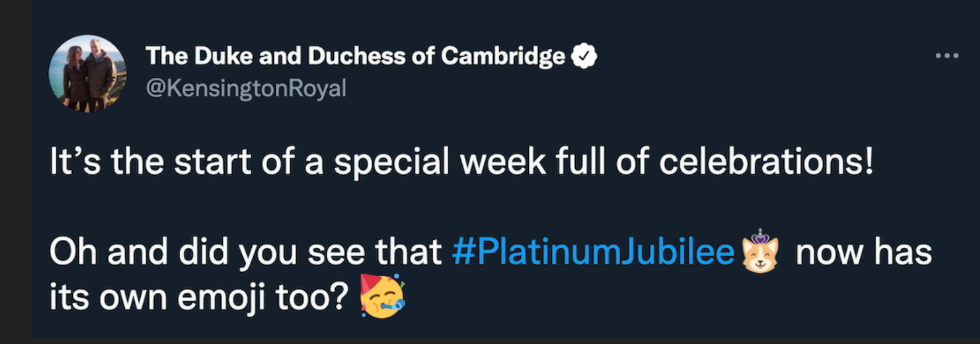Screen dimensions: 980x344
Task: Click the "its own emoji too?" text
Action: pyautogui.click(x=199, y=298)
